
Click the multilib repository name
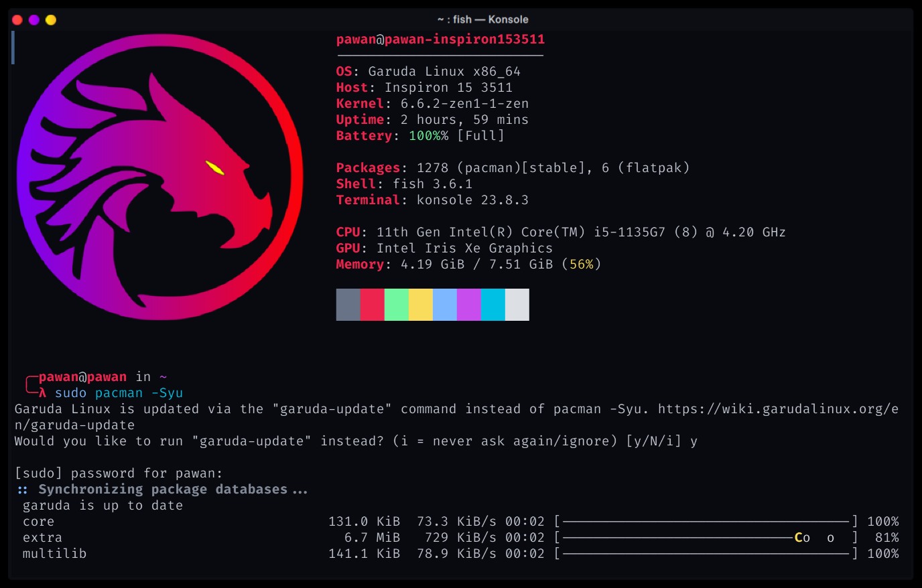click(x=54, y=554)
